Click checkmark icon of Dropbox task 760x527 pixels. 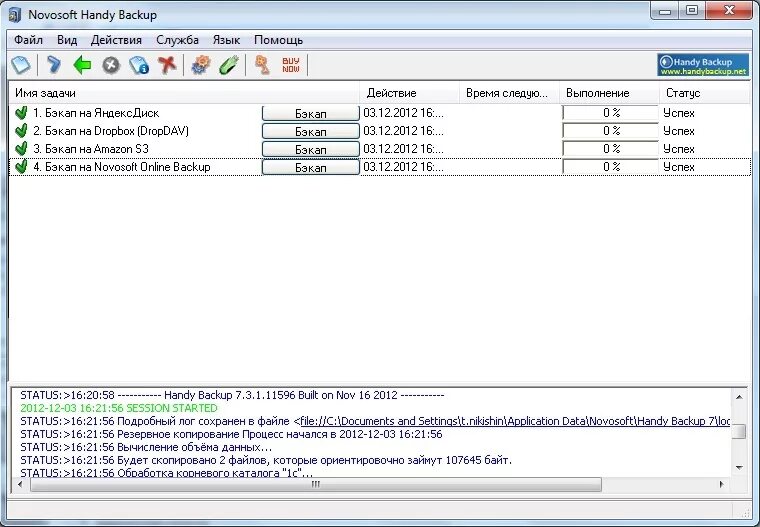tap(21, 131)
